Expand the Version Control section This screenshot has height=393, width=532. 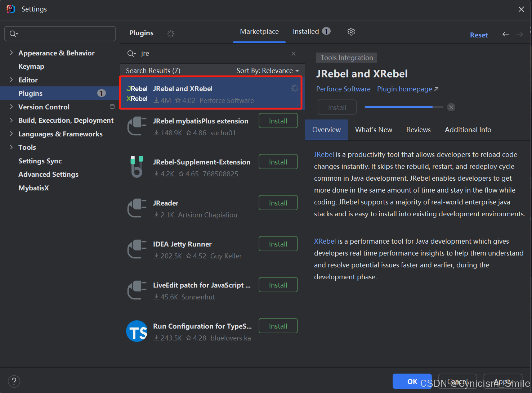click(x=11, y=107)
